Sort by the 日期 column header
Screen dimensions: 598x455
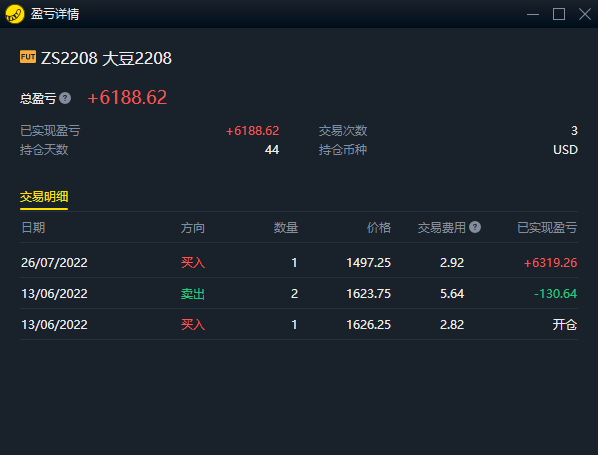[x=33, y=228]
